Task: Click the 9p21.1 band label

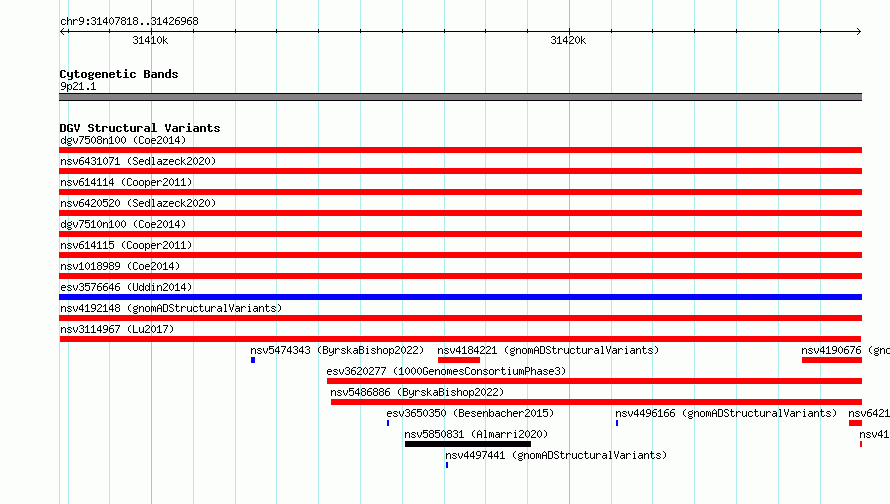Action: coord(78,86)
